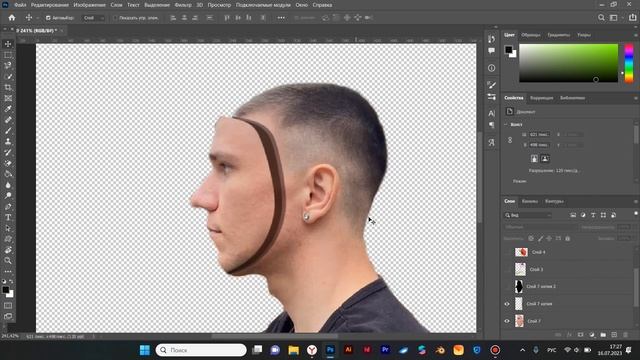This screenshot has width=640, height=360.
Task: Open the layer filter type dropdown
Action: tap(528, 215)
